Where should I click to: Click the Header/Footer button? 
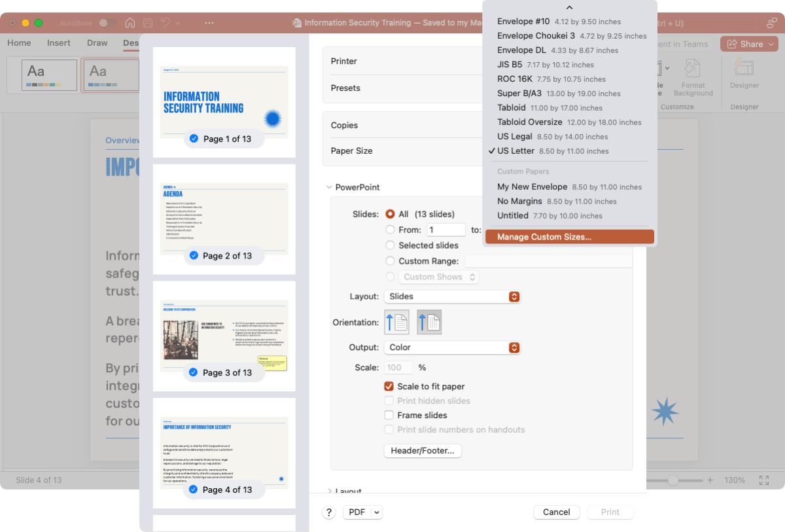click(423, 451)
